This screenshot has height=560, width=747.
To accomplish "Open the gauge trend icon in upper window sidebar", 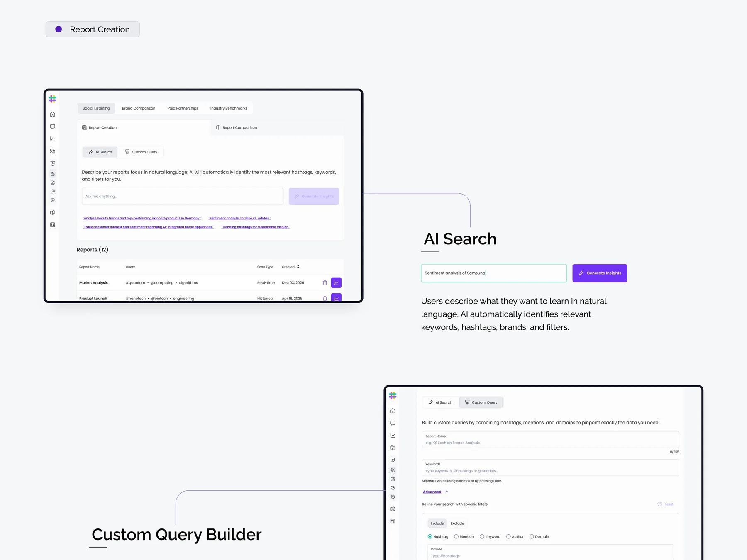I will [x=53, y=192].
